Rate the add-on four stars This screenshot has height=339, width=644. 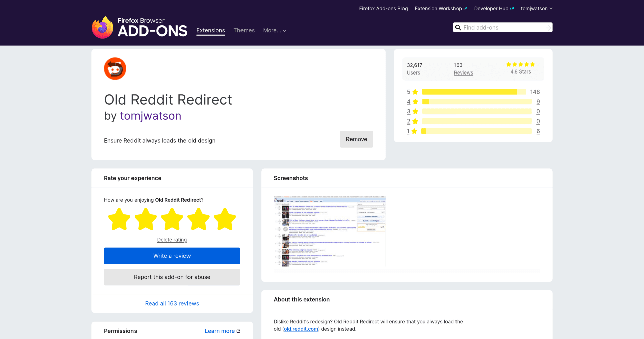[x=199, y=219]
